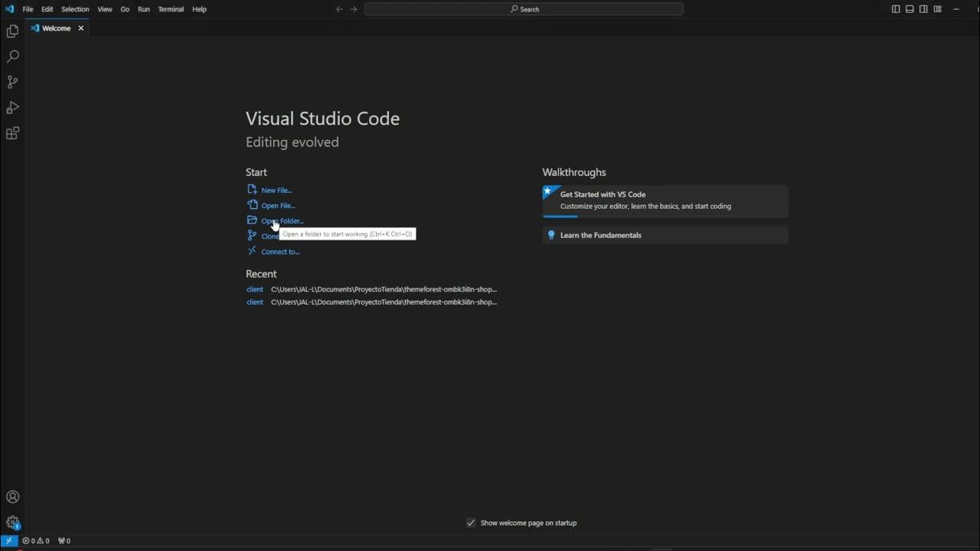The width and height of the screenshot is (980, 551).
Task: Click the Connect to link
Action: (x=280, y=252)
